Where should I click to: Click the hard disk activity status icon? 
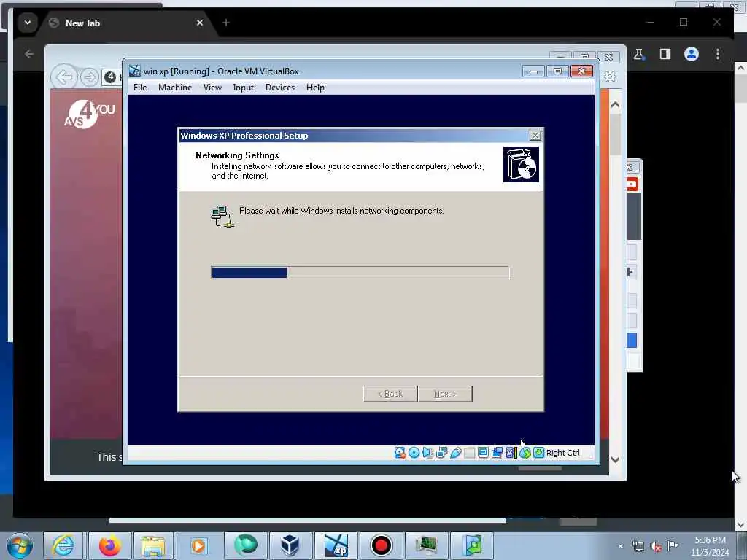click(x=400, y=453)
